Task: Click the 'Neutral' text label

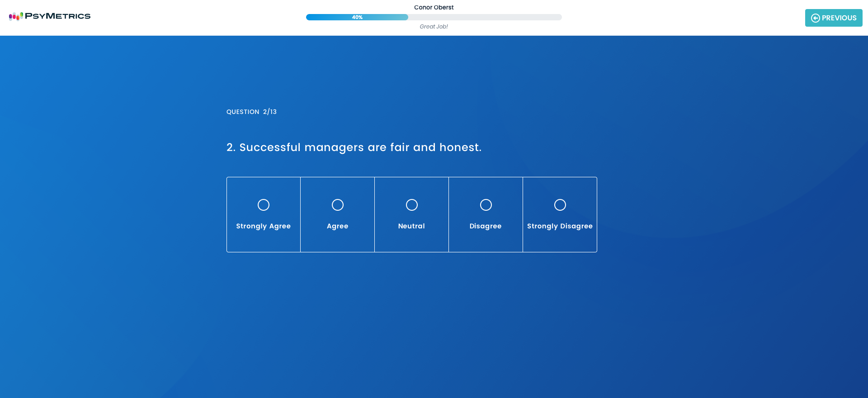Action: (411, 226)
